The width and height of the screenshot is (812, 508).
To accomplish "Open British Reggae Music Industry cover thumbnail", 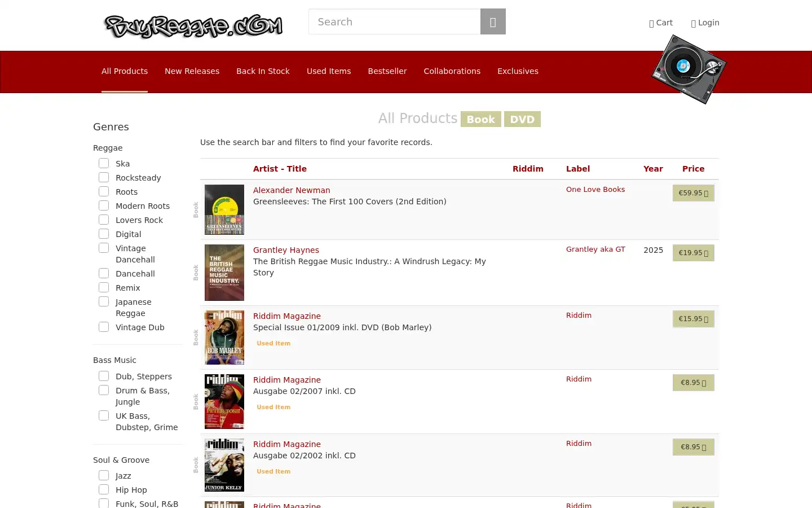I will click(224, 273).
